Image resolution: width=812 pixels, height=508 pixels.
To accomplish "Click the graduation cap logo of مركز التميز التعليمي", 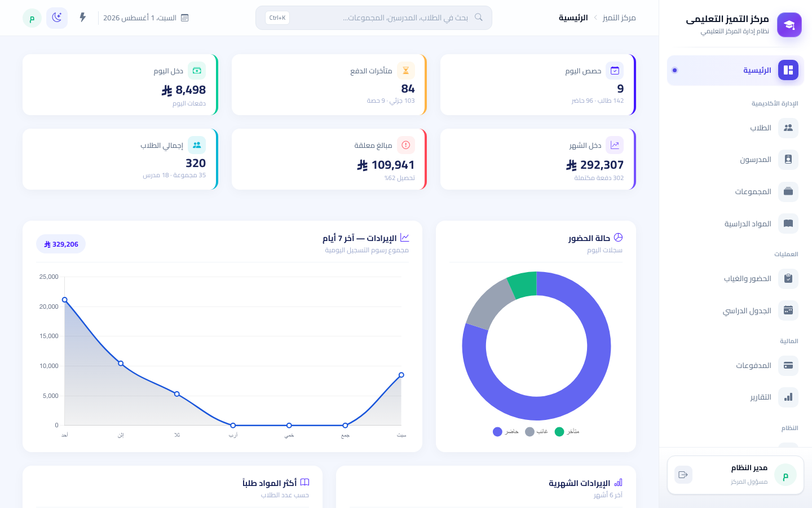I will (x=789, y=25).
